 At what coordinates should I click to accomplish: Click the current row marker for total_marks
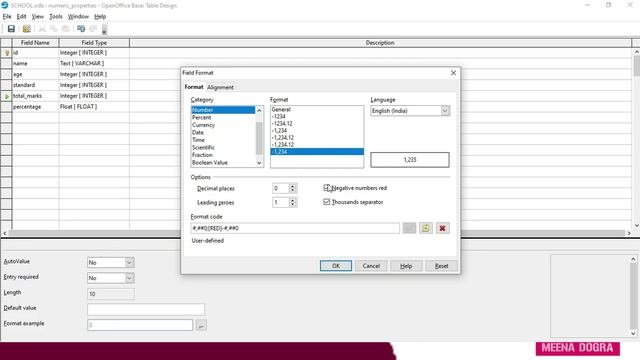[7, 96]
